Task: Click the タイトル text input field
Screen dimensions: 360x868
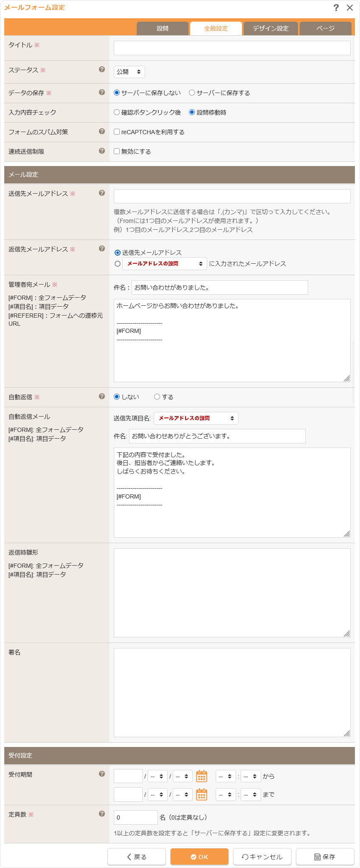Action: click(x=232, y=48)
